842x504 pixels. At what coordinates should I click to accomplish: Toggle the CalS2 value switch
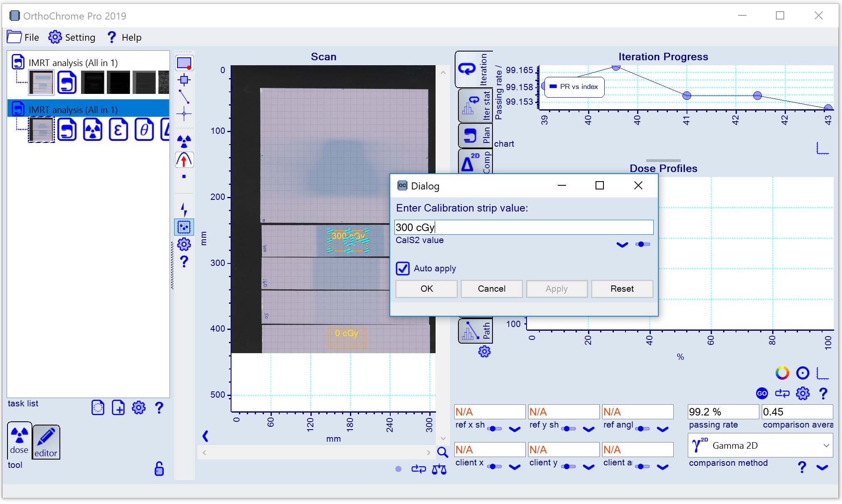(643, 244)
